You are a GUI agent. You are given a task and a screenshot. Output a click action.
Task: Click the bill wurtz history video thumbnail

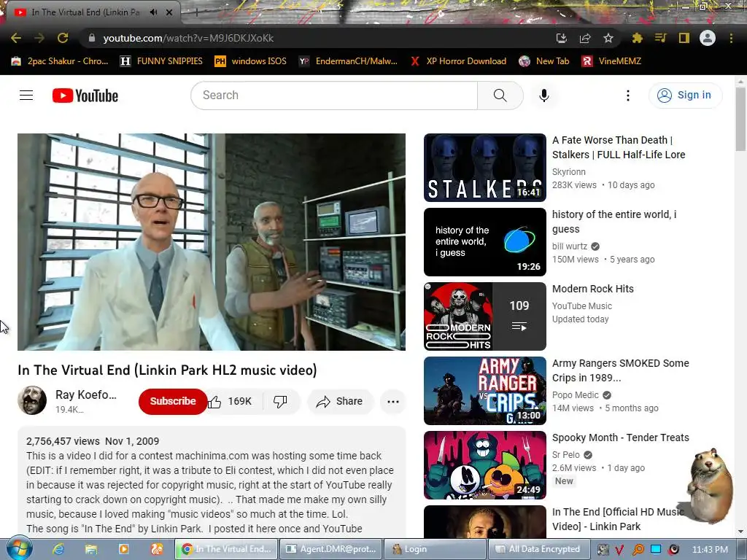click(485, 242)
